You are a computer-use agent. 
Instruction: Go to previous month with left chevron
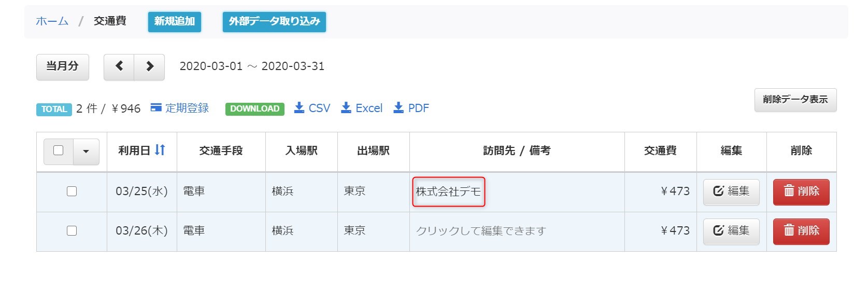coord(119,67)
